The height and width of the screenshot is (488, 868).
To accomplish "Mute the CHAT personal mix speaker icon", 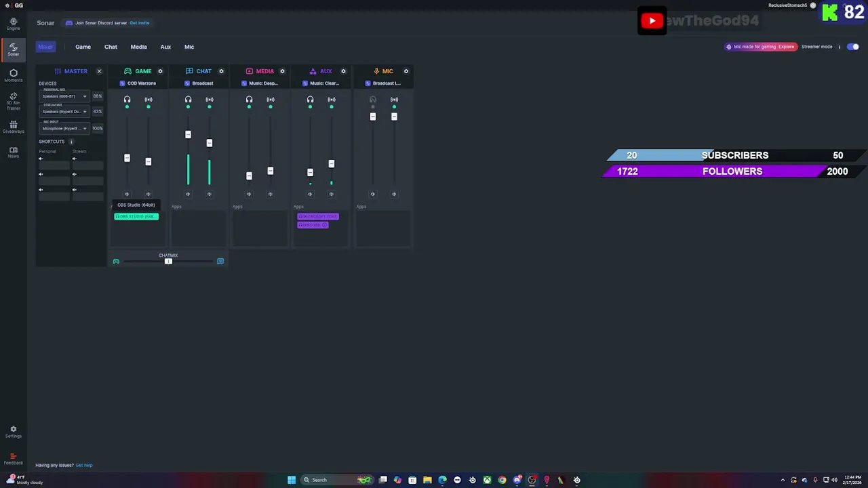I will pos(188,194).
